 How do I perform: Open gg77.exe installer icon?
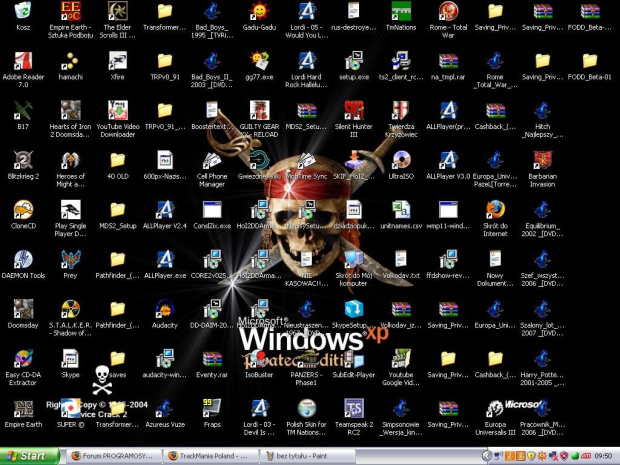[x=259, y=60]
